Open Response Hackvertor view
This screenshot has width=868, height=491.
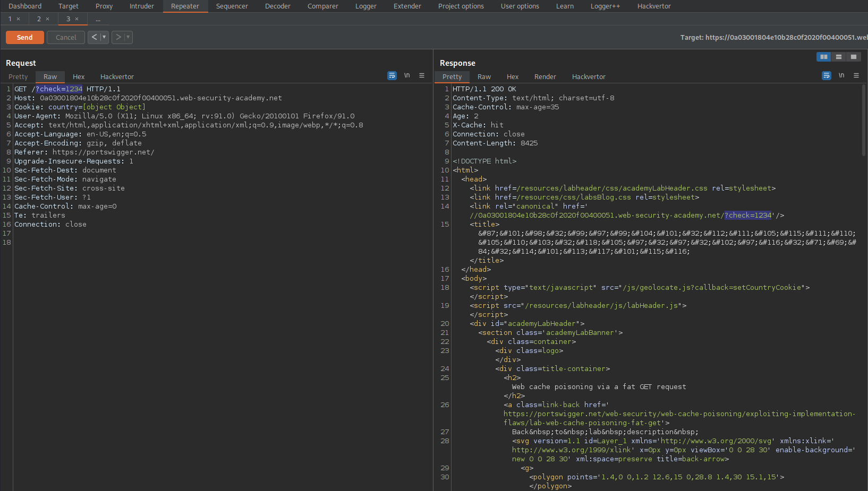[589, 77]
